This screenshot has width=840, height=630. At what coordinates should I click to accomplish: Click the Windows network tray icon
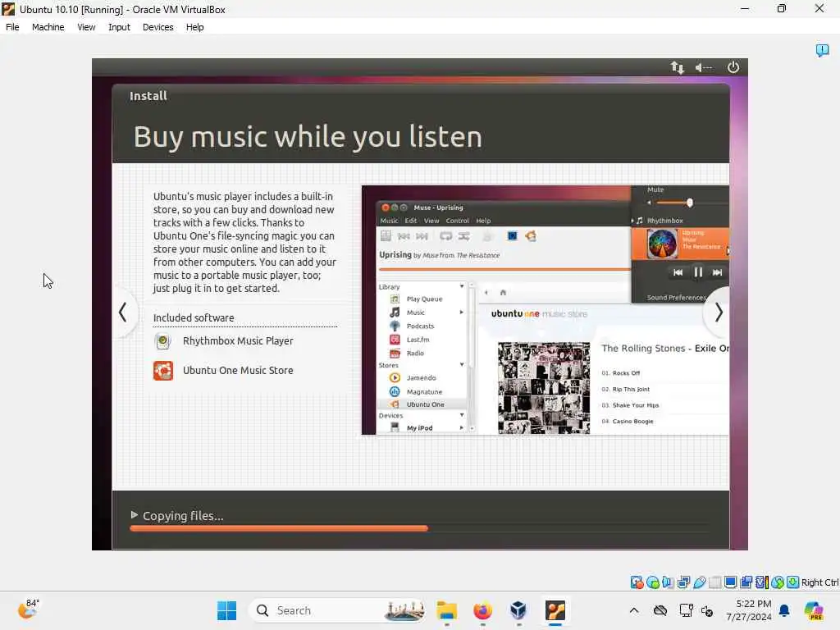click(686, 610)
